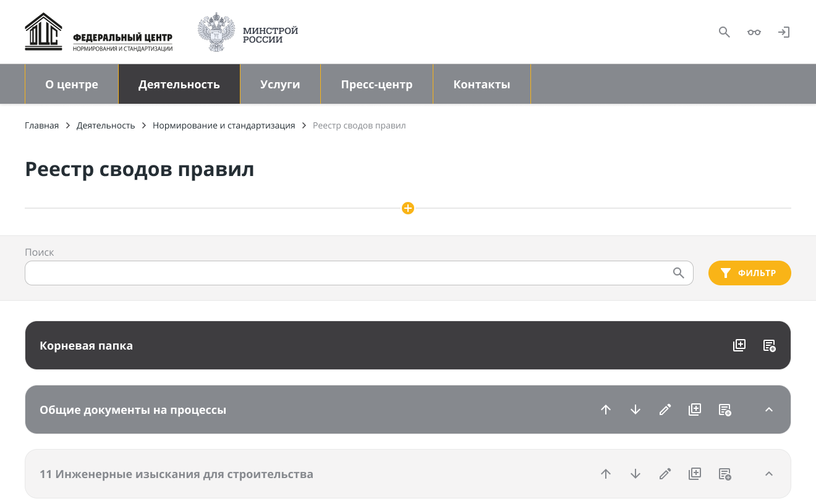This screenshot has width=816, height=504.
Task: Open the Услуги menu item
Action: (x=280, y=85)
